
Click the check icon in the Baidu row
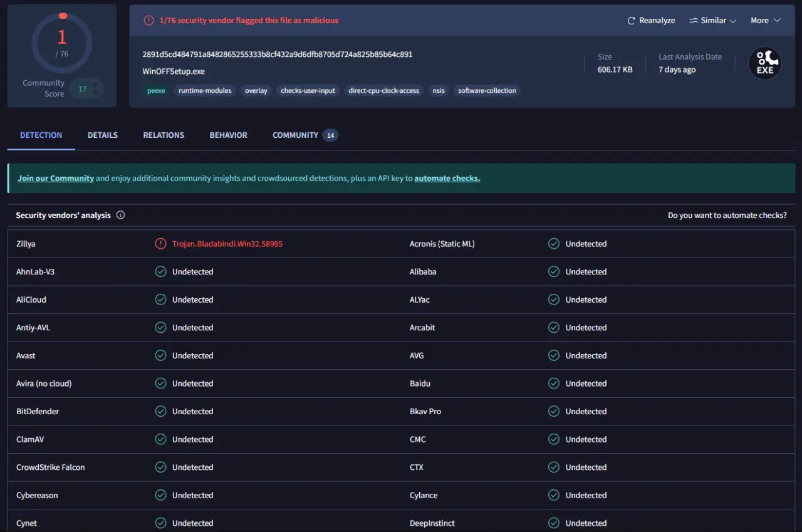pyautogui.click(x=554, y=383)
